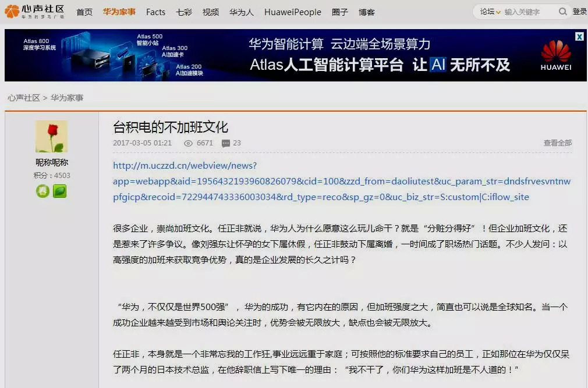Click the view count 6671

pyautogui.click(x=205, y=143)
